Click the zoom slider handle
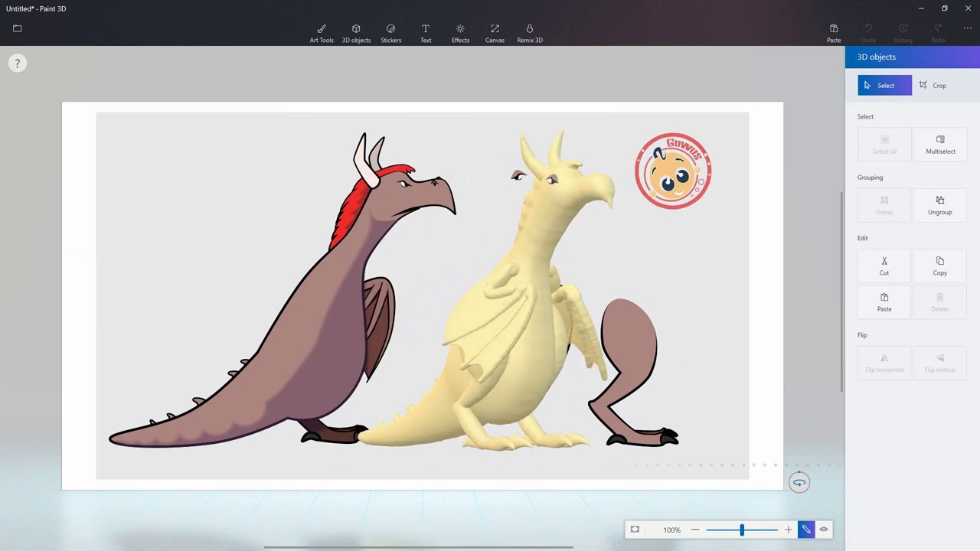The height and width of the screenshot is (551, 980). pos(742,530)
